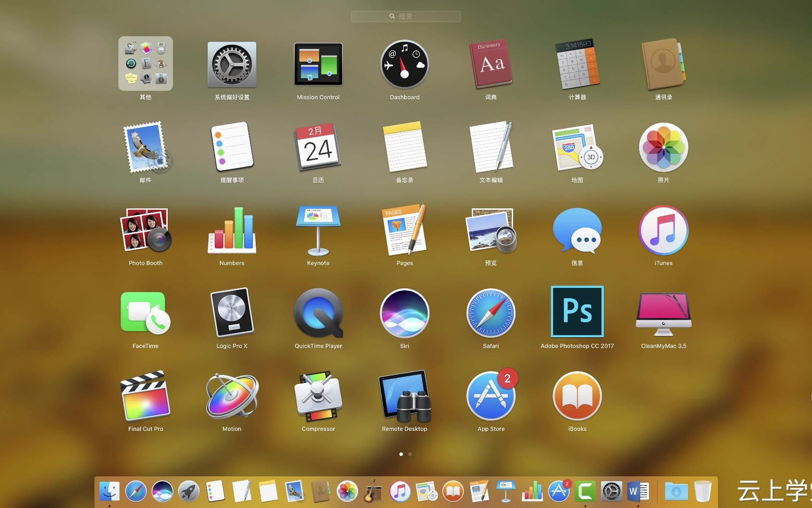Open the 照片 photos app in Launchpad

(x=664, y=147)
